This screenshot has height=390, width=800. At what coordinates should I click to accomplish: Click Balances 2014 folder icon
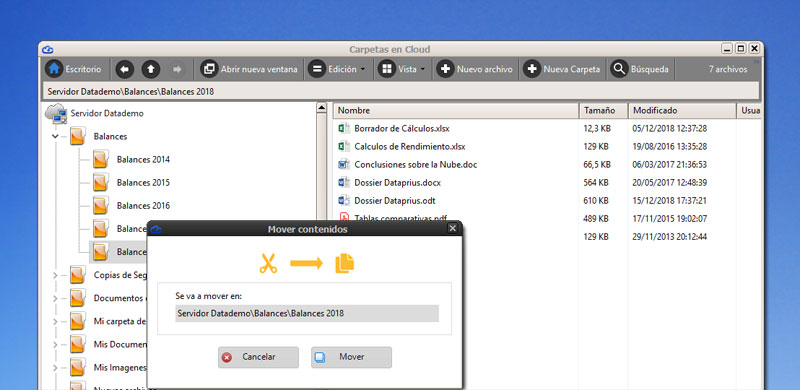[101, 159]
